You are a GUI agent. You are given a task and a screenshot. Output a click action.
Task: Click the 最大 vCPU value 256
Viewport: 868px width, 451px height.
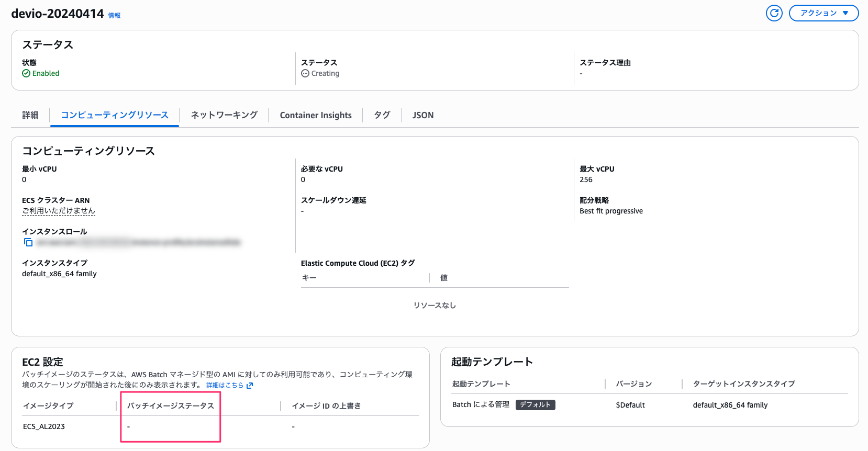tap(586, 179)
